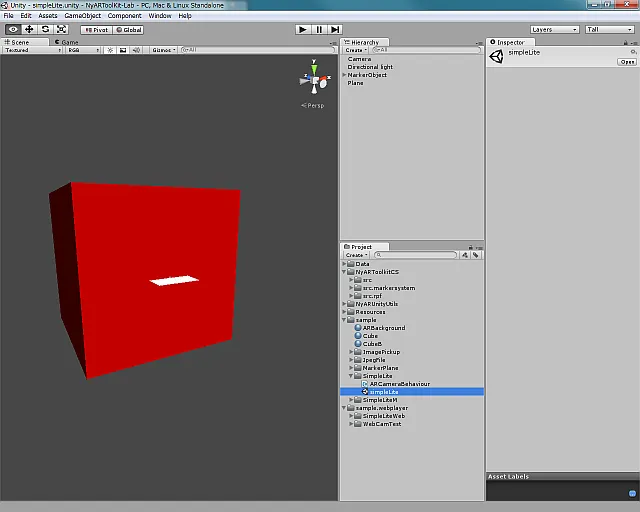Select Directional light in Hierarchy
Viewport: 640px width, 512px height.
tap(370, 67)
